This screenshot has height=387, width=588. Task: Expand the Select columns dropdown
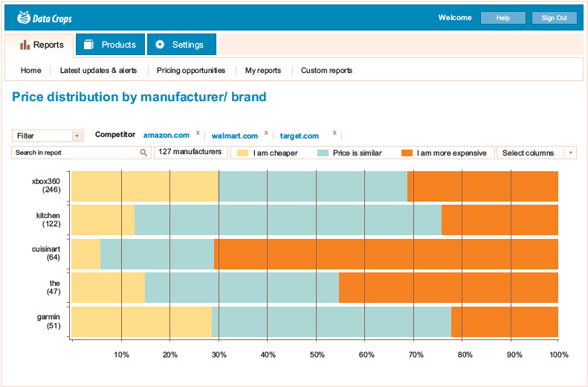click(x=570, y=153)
